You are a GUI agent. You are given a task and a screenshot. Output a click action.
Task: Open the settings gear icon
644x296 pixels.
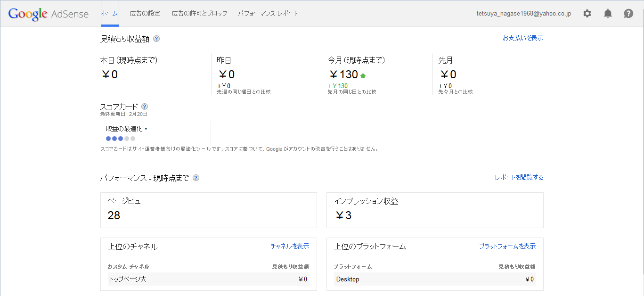[587, 14]
